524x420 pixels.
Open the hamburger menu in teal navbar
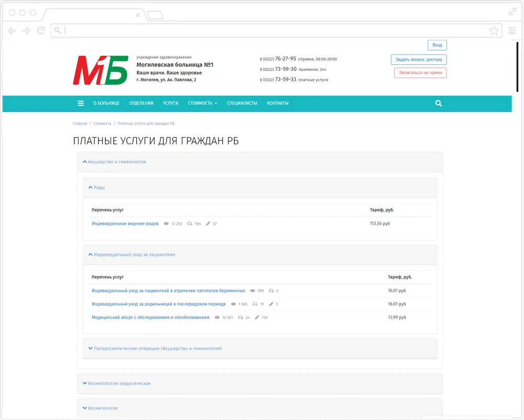click(x=81, y=103)
